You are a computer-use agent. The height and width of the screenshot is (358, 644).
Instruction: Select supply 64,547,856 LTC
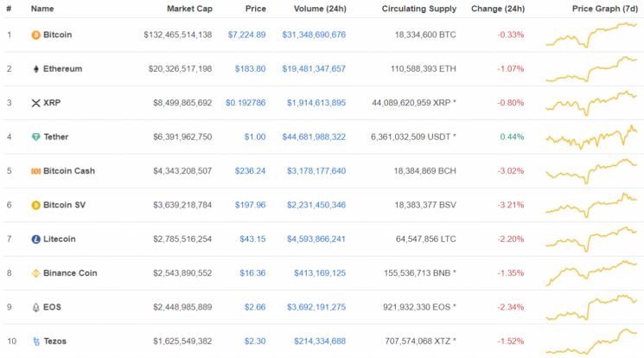pyautogui.click(x=426, y=240)
